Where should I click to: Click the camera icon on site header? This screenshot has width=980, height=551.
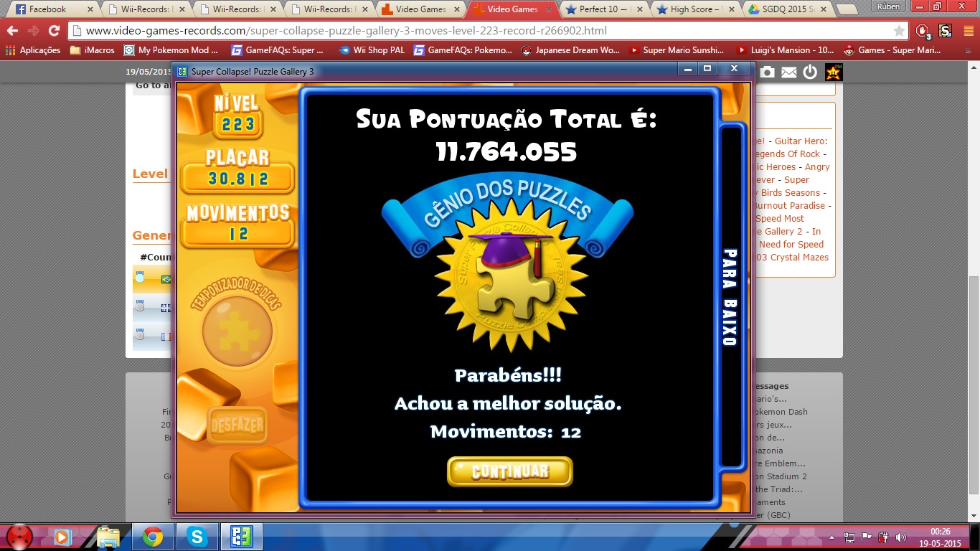coord(767,72)
